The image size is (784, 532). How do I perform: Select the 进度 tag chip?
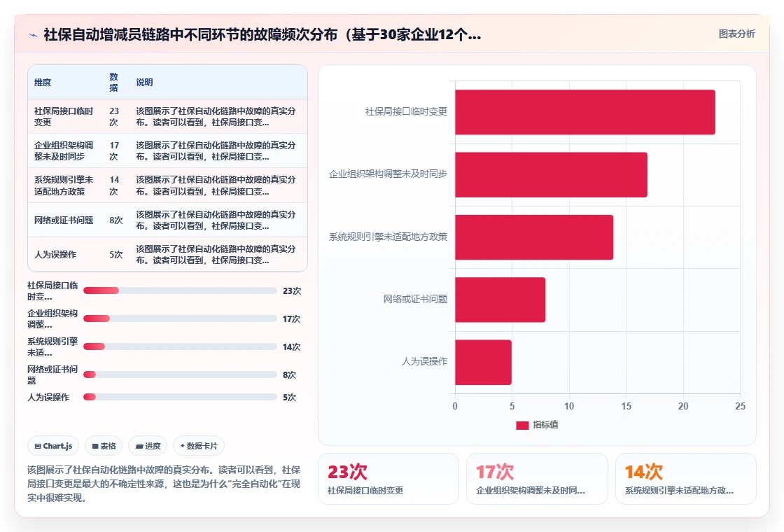point(148,446)
